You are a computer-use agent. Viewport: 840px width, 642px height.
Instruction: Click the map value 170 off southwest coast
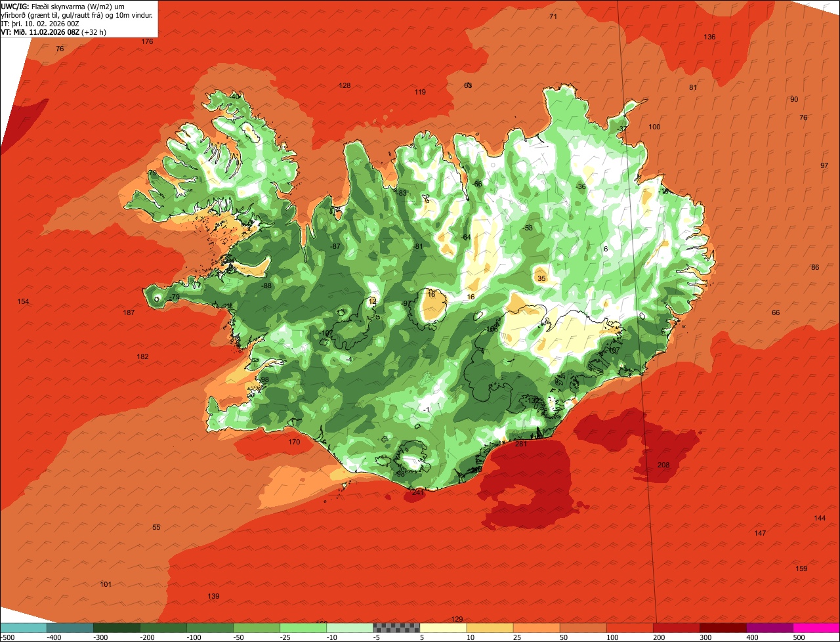[x=294, y=442]
